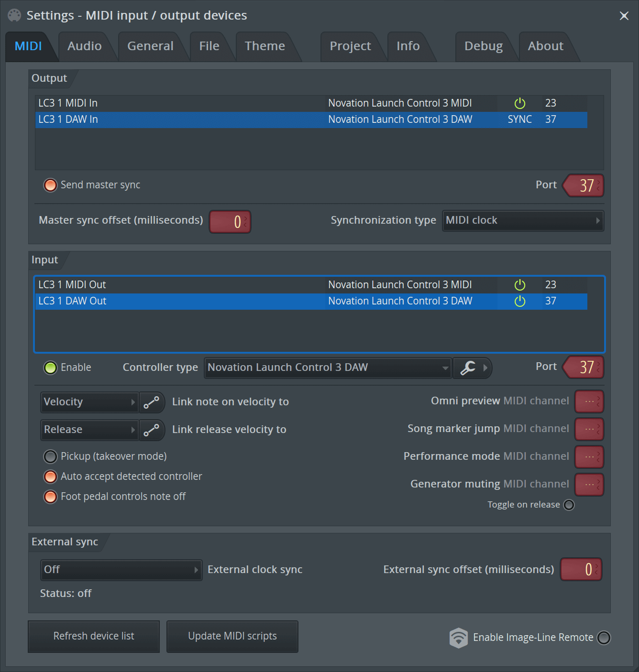Click arrow beside the wrench button

486,368
